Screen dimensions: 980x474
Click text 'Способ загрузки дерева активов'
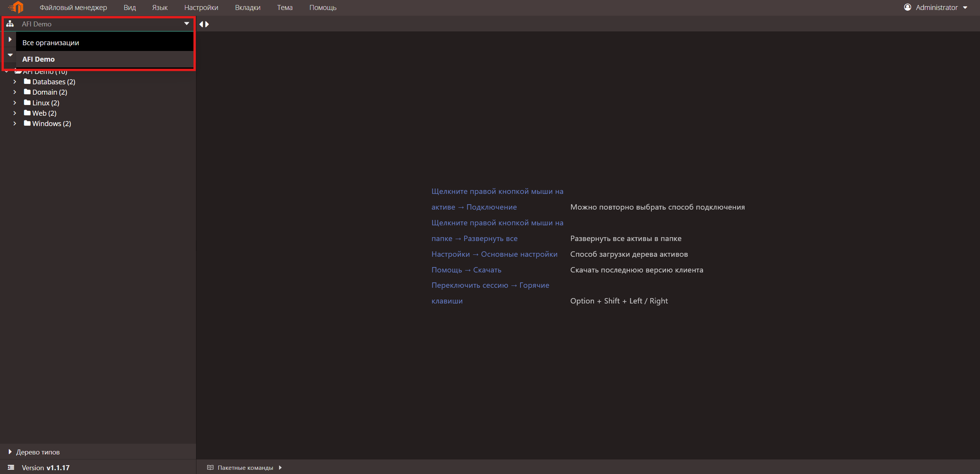[629, 254]
